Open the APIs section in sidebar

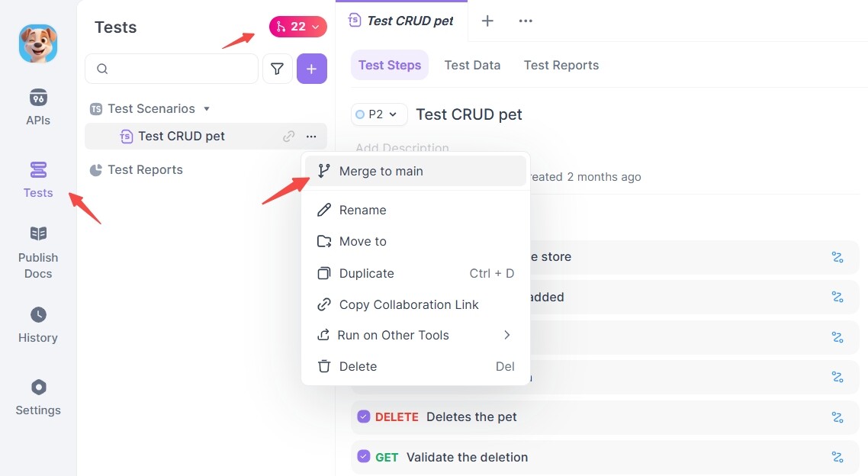coord(38,107)
